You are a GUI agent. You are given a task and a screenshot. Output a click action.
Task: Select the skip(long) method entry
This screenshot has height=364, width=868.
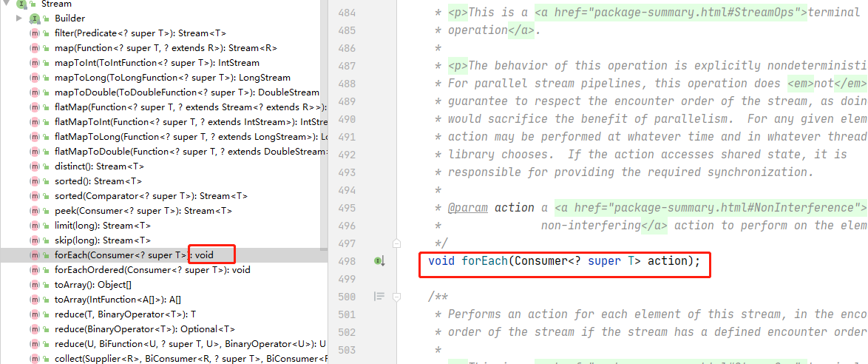pyautogui.click(x=102, y=240)
